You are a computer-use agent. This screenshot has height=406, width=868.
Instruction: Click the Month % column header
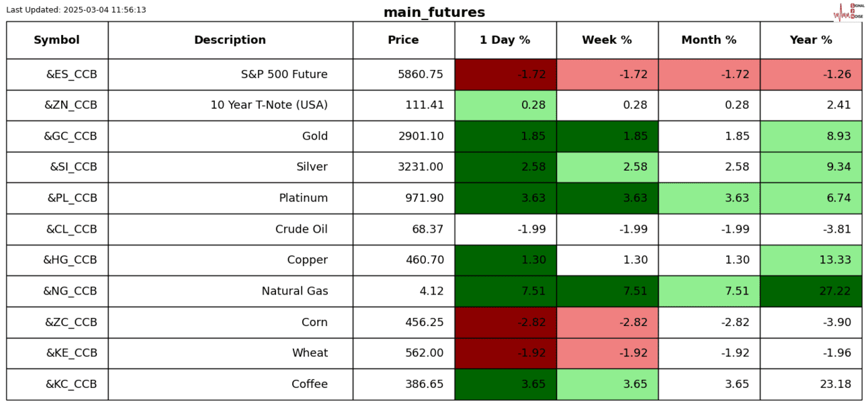pos(709,40)
